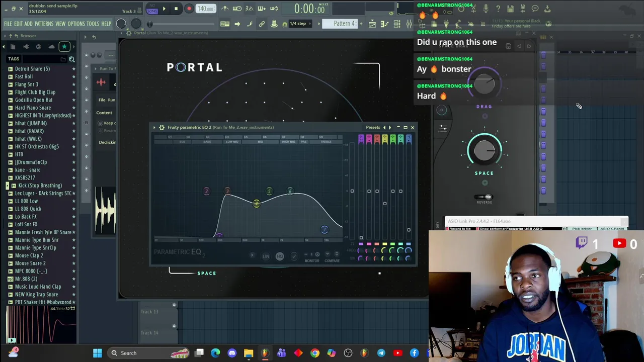This screenshot has height=362, width=644.
Task: Expand the Kick (Stop Breathing) folder
Action: [40, 186]
